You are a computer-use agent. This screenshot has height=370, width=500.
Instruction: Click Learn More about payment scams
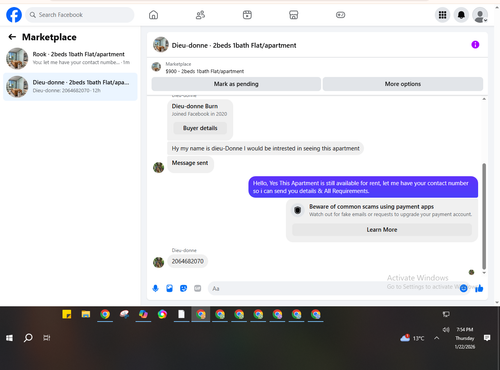click(382, 230)
